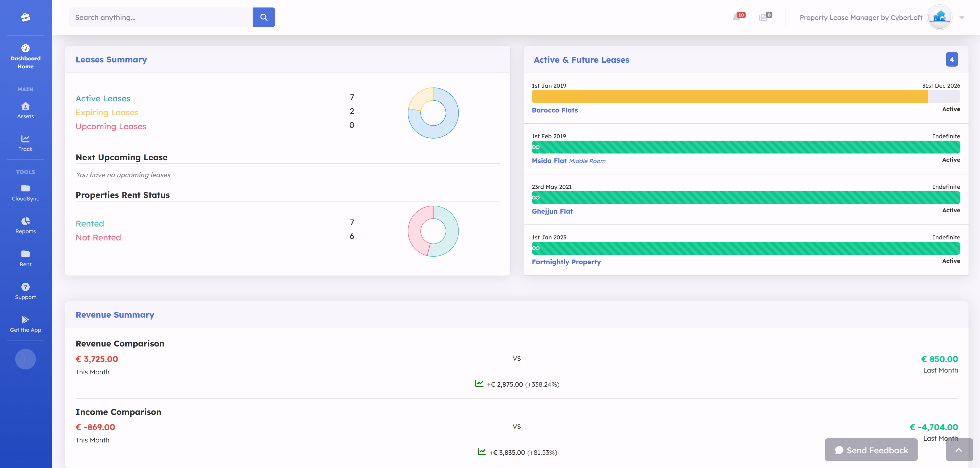Click the leases summary donut chart
The image size is (980, 468).
point(433,113)
